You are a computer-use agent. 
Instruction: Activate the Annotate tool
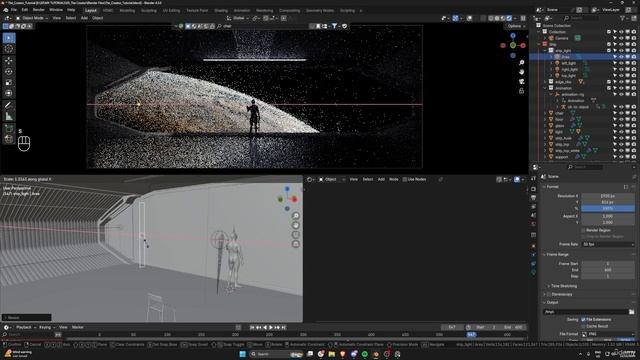click(x=9, y=105)
